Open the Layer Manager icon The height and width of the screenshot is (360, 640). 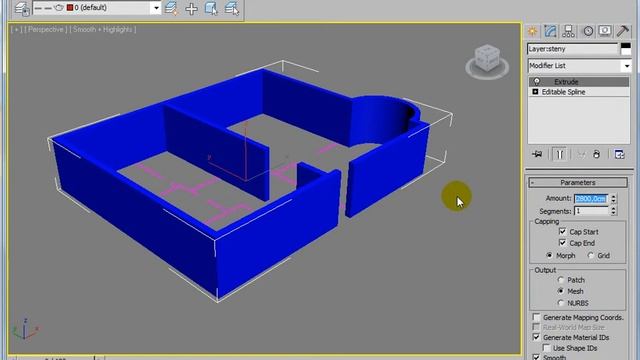22,8
